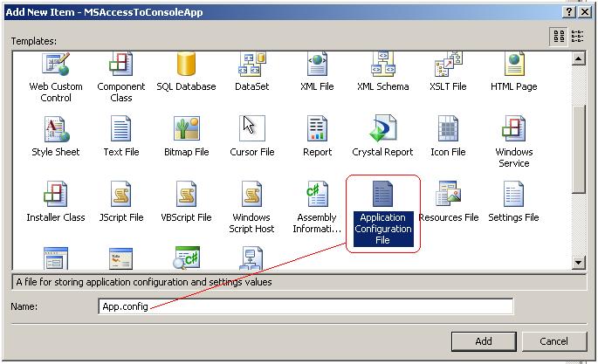This screenshot has width=598, height=364.
Task: Select the Bitmap File template
Action: pos(186,132)
